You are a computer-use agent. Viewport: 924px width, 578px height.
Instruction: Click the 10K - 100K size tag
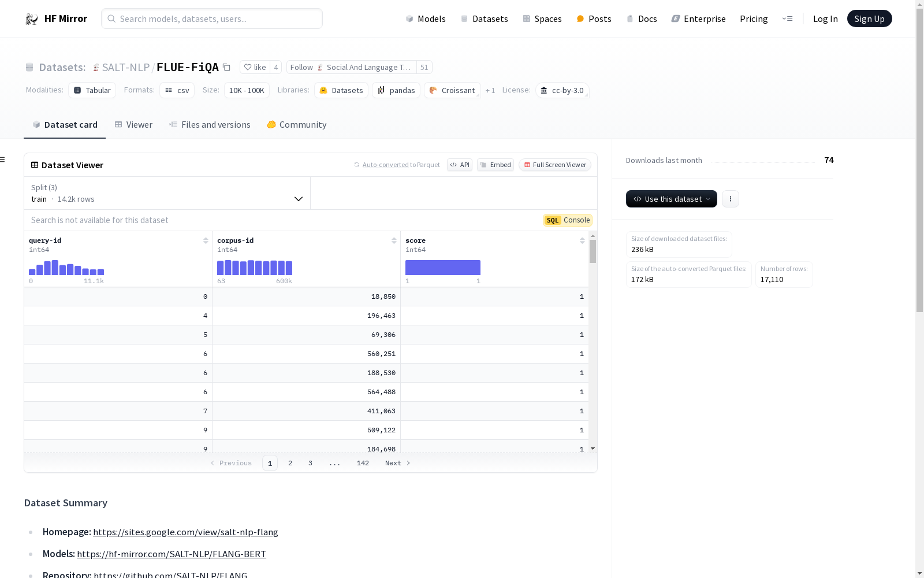247,90
